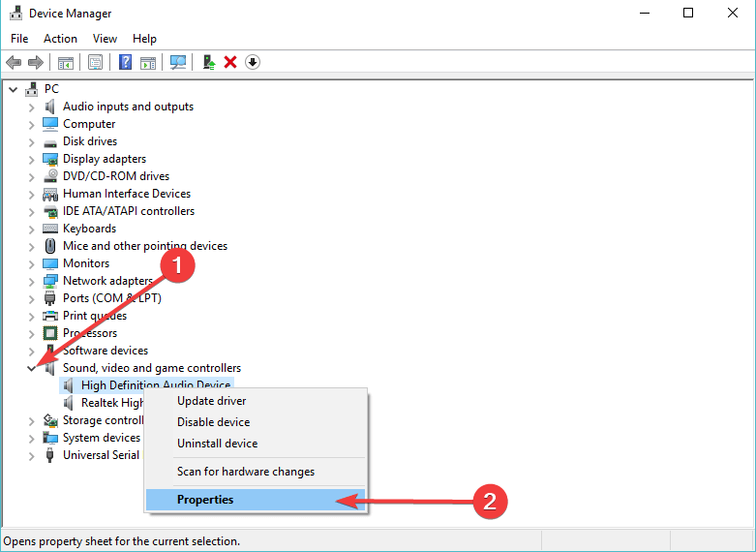Click the Processors chip icon
This screenshot has width=756, height=552.
(x=50, y=333)
